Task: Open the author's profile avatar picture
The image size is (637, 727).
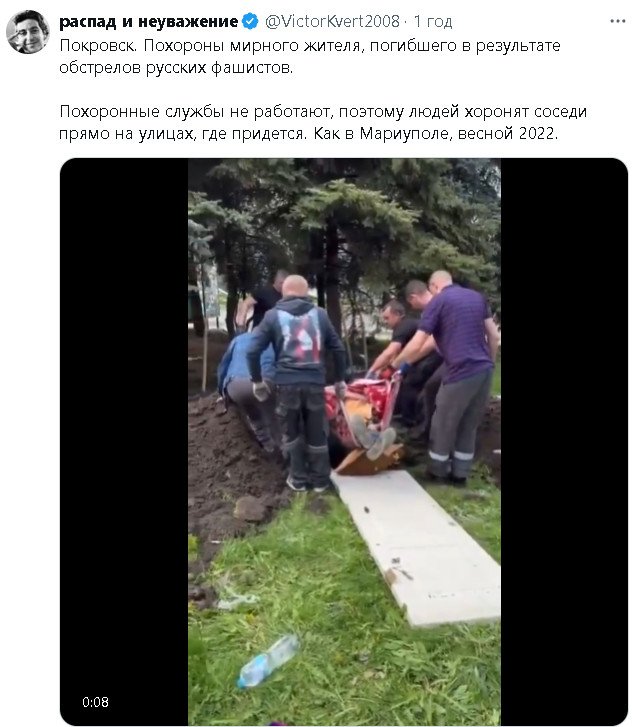Action: (x=27, y=32)
